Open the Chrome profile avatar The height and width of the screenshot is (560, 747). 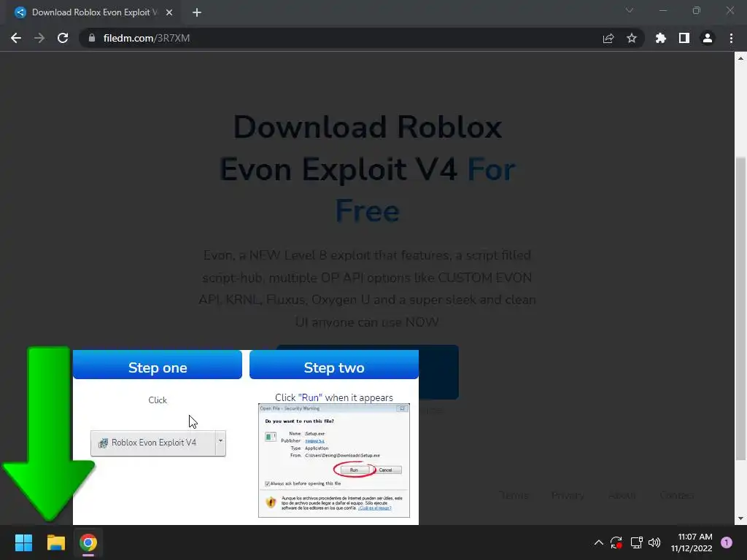coord(708,38)
